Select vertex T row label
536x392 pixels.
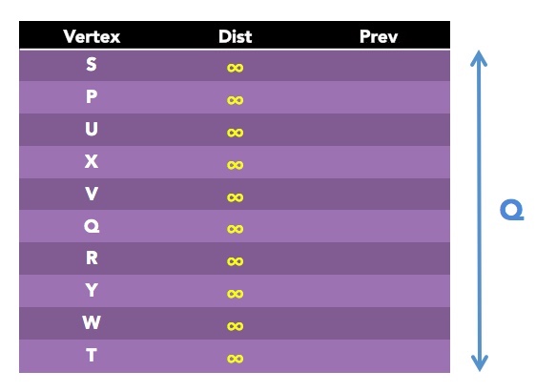[x=92, y=355]
